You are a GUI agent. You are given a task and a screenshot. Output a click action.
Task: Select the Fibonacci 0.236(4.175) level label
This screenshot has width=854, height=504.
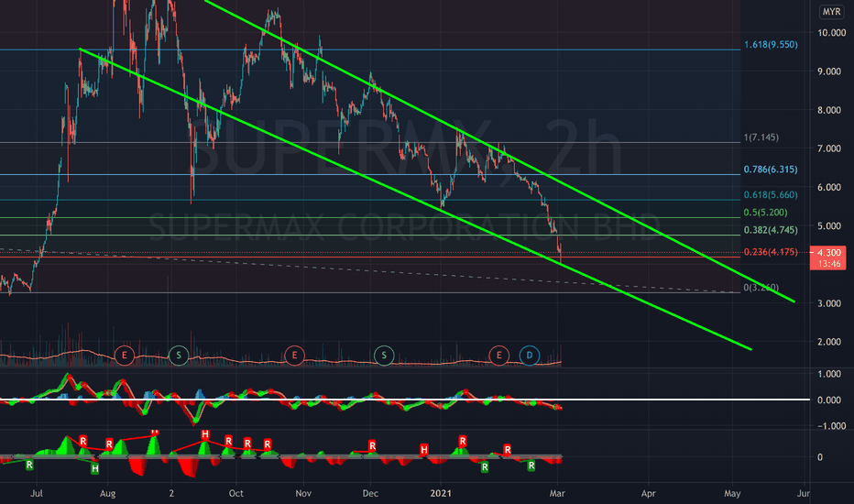tap(771, 252)
